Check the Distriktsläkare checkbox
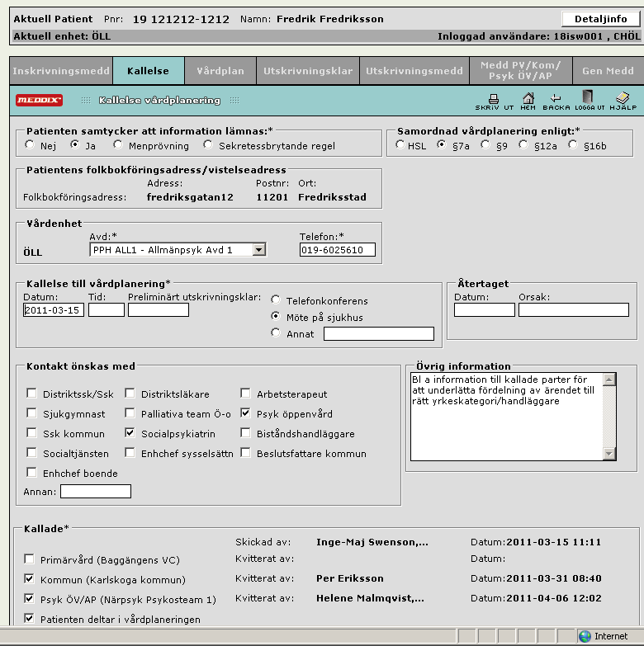 tap(130, 393)
